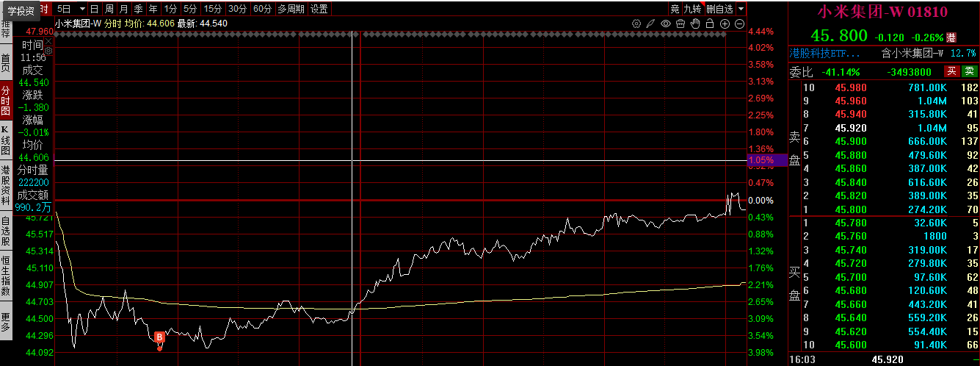Image resolution: width=980 pixels, height=366 pixels.
Task: Switch to 年 yearly period tab
Action: (153, 10)
